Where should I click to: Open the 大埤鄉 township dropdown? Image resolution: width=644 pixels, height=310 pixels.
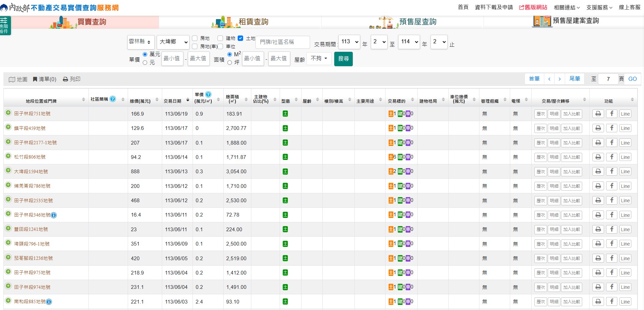click(173, 42)
